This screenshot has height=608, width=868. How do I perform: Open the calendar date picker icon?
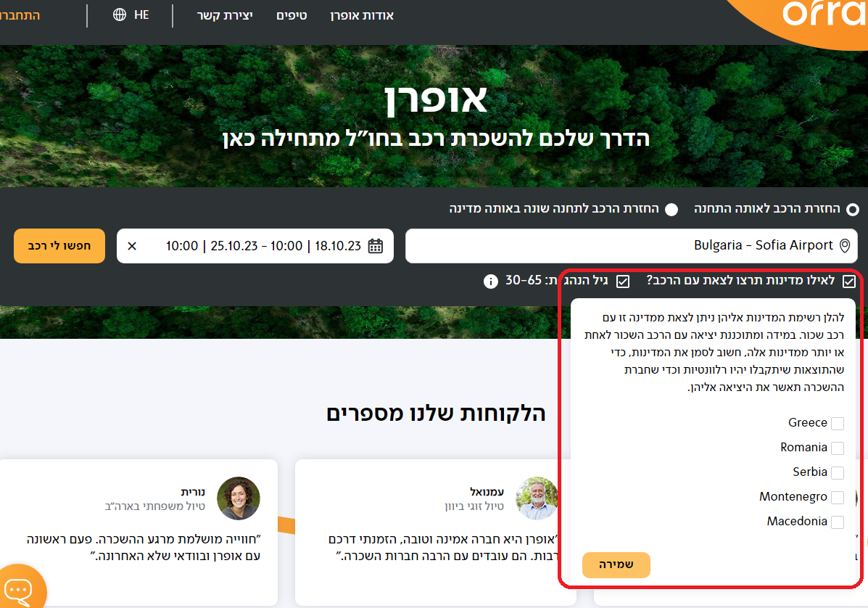[x=376, y=246]
